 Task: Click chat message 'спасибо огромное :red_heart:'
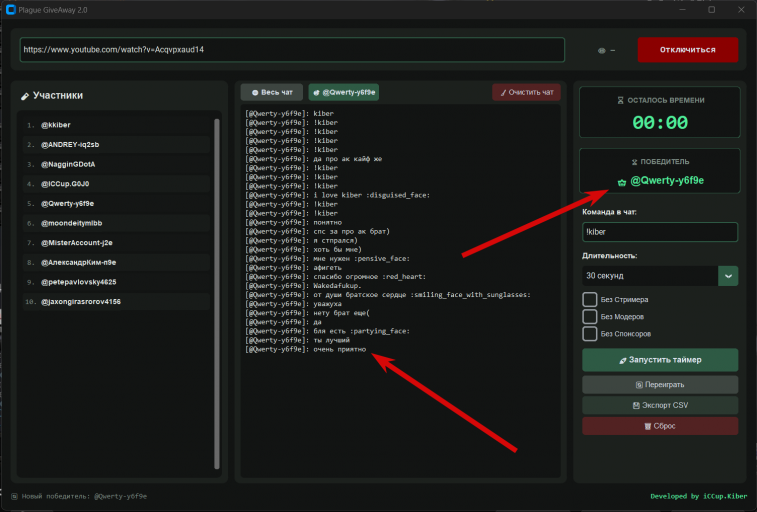tap(336, 277)
